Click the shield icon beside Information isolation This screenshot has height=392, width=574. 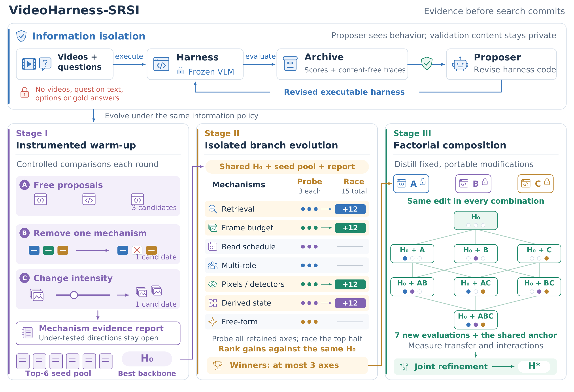(x=21, y=36)
